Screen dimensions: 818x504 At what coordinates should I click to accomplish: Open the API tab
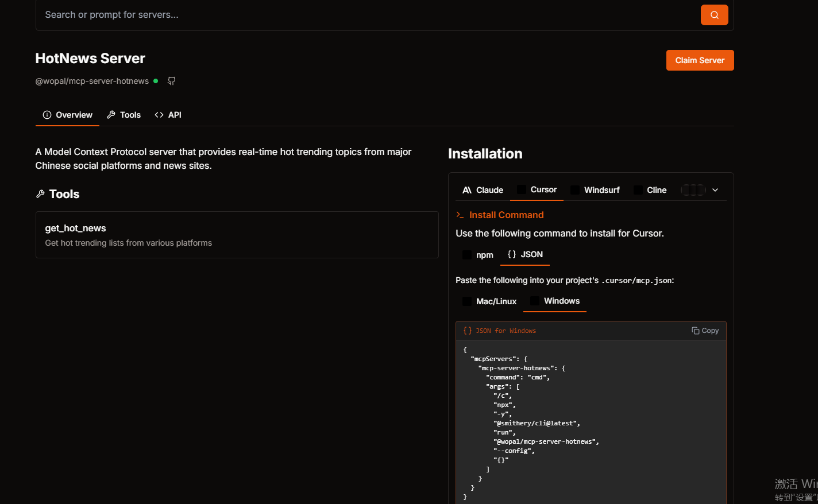tap(168, 115)
